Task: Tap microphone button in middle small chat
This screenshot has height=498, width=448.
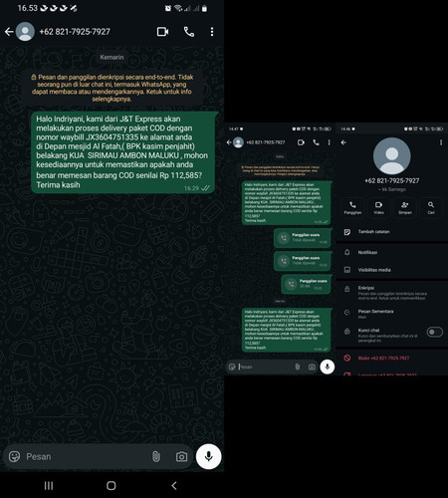Action: [x=328, y=367]
